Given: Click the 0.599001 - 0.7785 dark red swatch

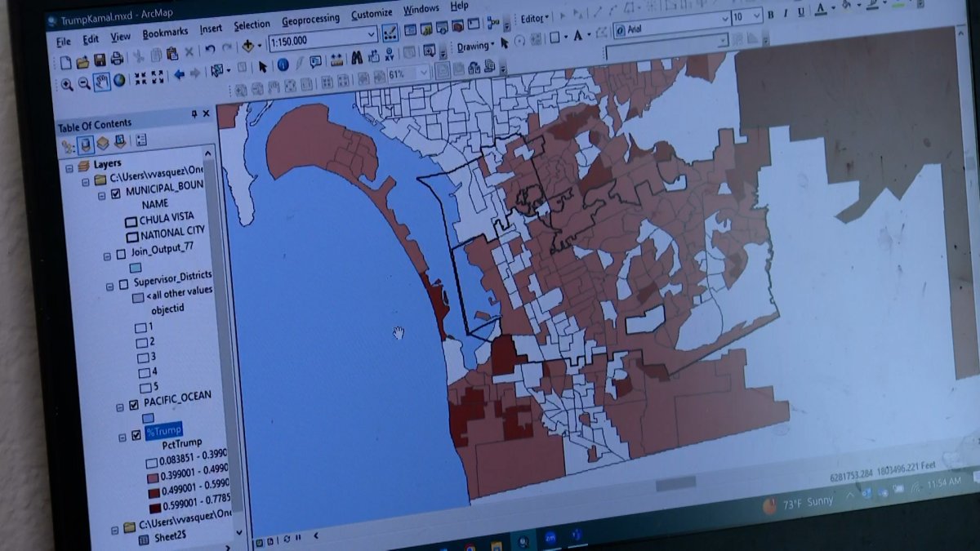Looking at the screenshot, I should click(x=154, y=508).
